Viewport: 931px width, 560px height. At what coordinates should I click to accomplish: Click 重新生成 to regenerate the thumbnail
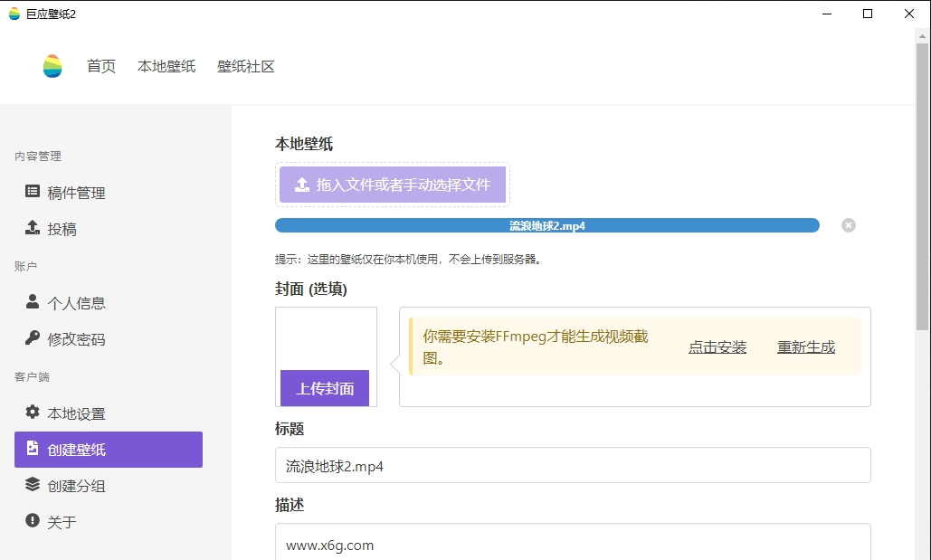click(x=805, y=346)
